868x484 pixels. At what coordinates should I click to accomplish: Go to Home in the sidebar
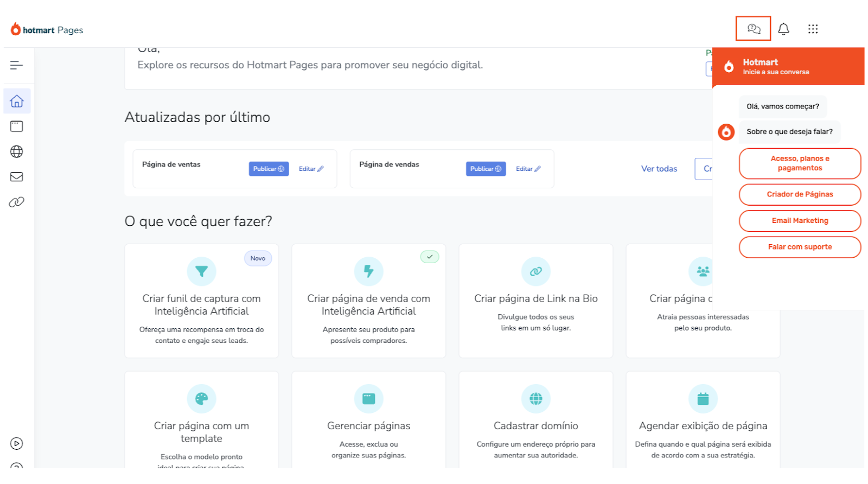pos(17,101)
